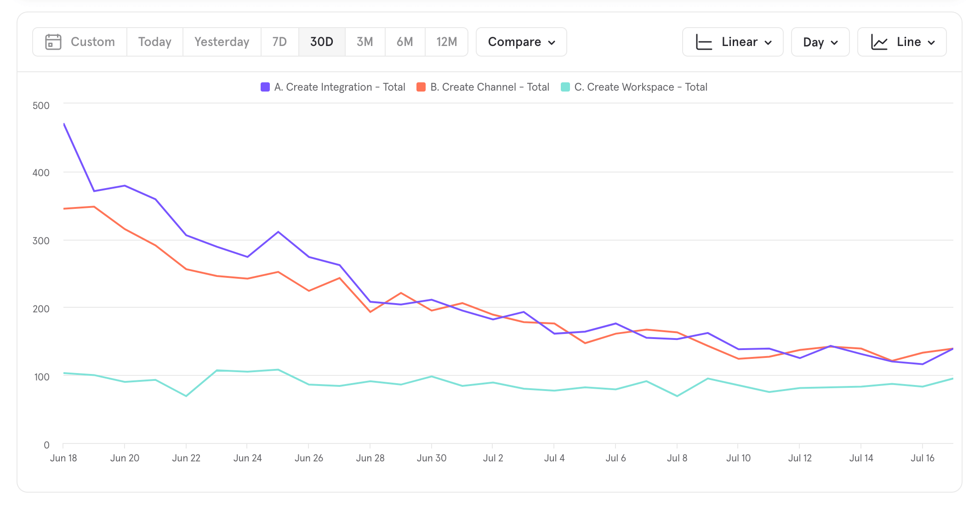Switch to the 3M date range
Screen dimensions: 980x506
(365, 42)
